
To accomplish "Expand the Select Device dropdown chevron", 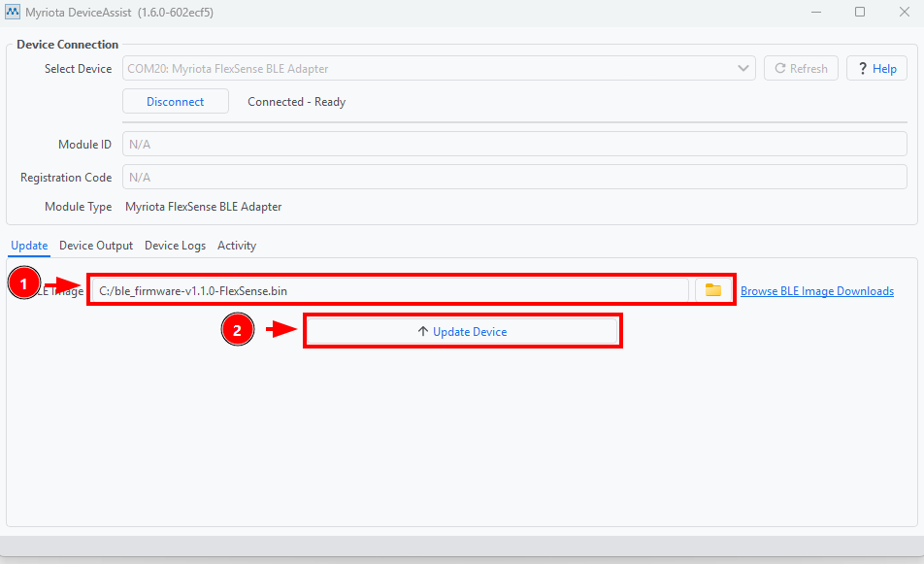I will point(743,68).
